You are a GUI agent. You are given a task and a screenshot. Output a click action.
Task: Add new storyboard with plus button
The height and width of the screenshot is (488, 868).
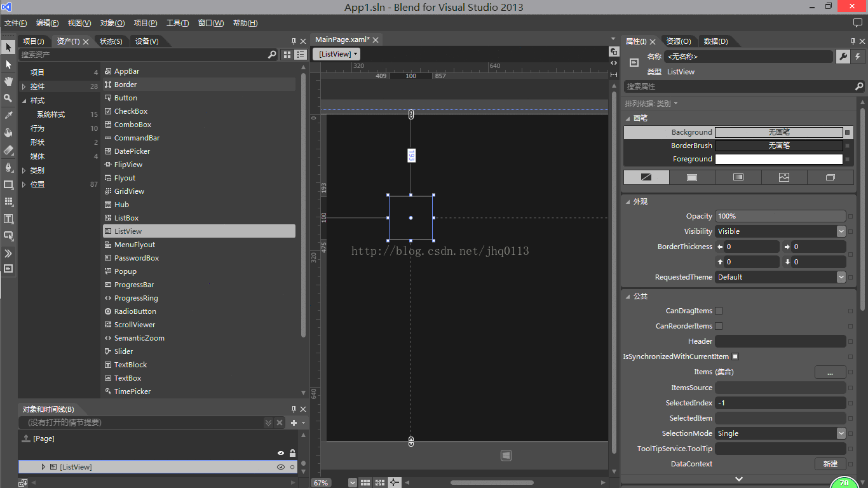[x=294, y=423]
